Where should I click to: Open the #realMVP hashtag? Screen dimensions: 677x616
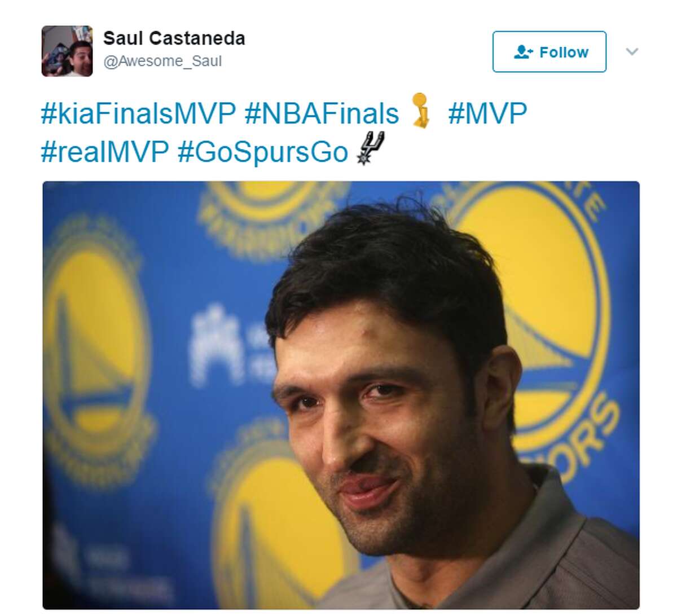pyautogui.click(x=105, y=151)
